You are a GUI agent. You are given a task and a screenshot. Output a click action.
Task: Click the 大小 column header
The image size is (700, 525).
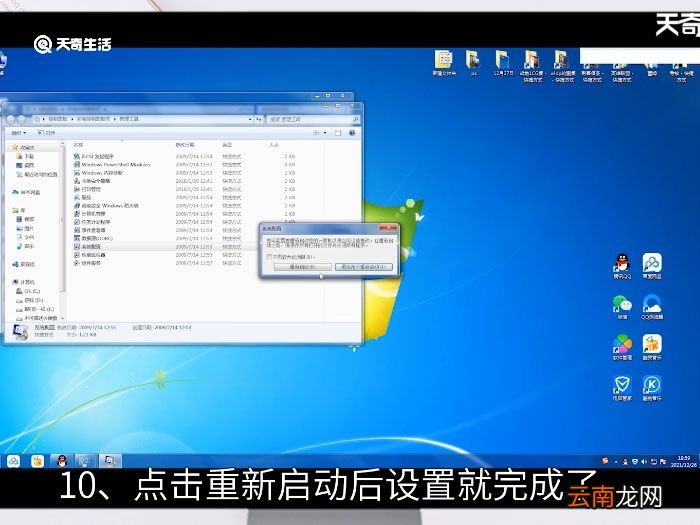[274, 145]
